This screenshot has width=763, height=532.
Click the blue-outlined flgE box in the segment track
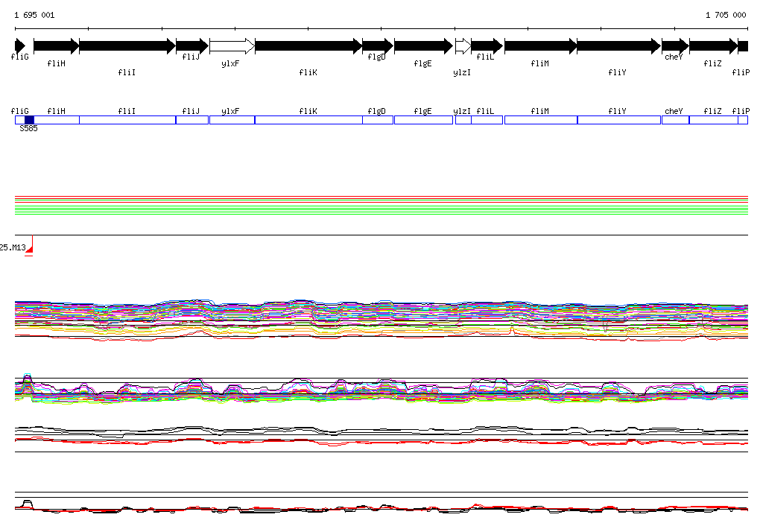click(423, 120)
